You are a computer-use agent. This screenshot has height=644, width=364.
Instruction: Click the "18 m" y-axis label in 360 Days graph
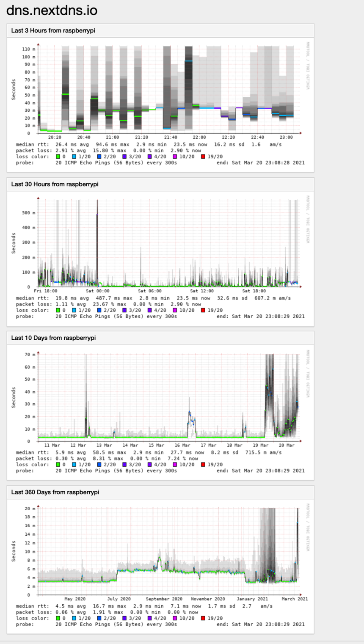(x=30, y=517)
